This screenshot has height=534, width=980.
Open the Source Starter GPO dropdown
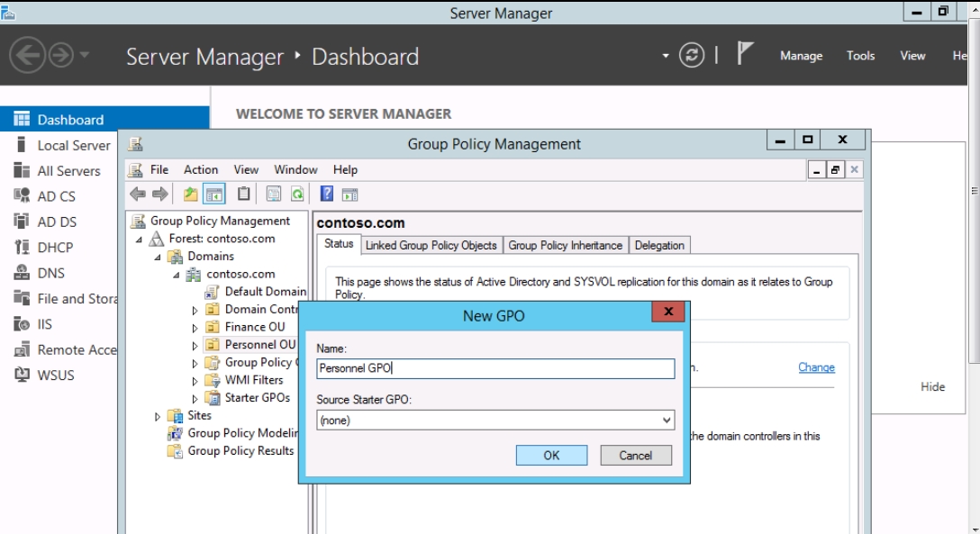pyautogui.click(x=666, y=421)
